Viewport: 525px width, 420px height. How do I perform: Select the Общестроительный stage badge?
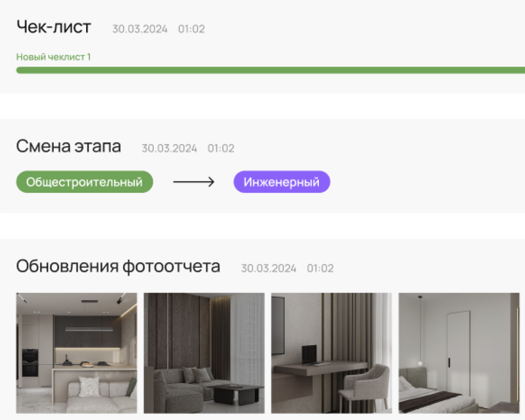[85, 182]
